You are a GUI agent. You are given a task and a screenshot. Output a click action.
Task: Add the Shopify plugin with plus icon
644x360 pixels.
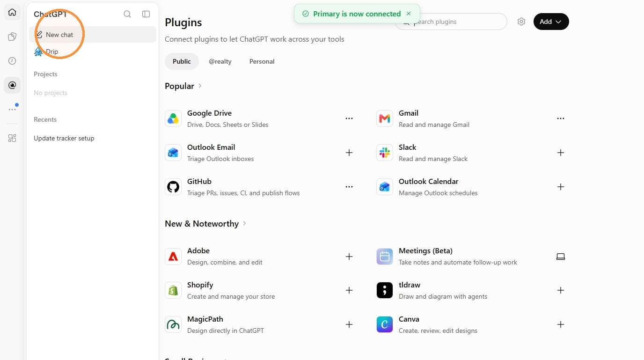coord(349,290)
